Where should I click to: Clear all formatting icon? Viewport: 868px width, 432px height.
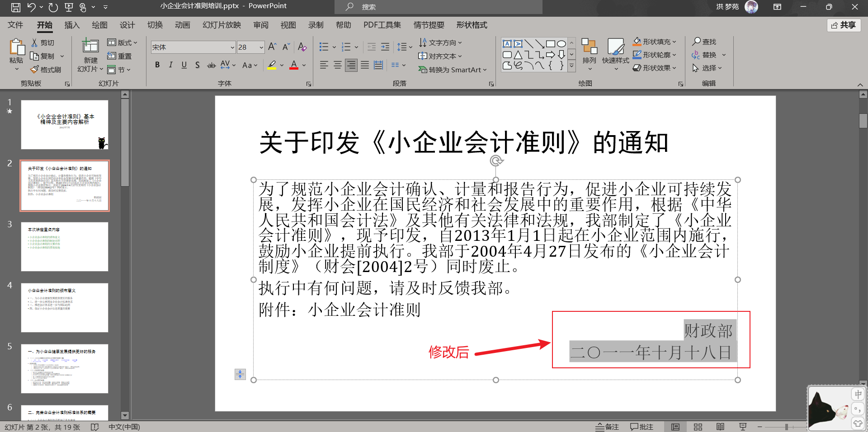coord(302,47)
